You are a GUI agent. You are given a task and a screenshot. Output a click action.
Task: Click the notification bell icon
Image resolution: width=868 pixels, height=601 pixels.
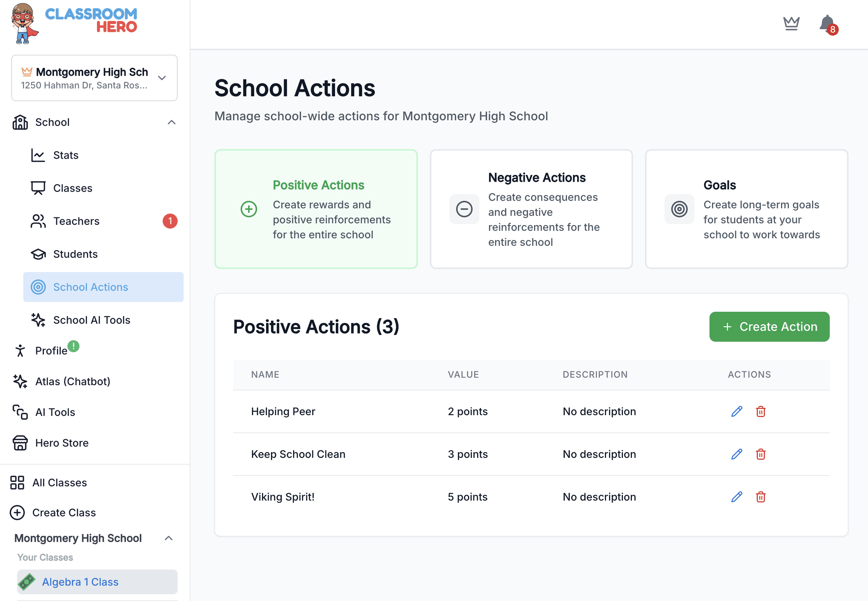[x=827, y=24]
